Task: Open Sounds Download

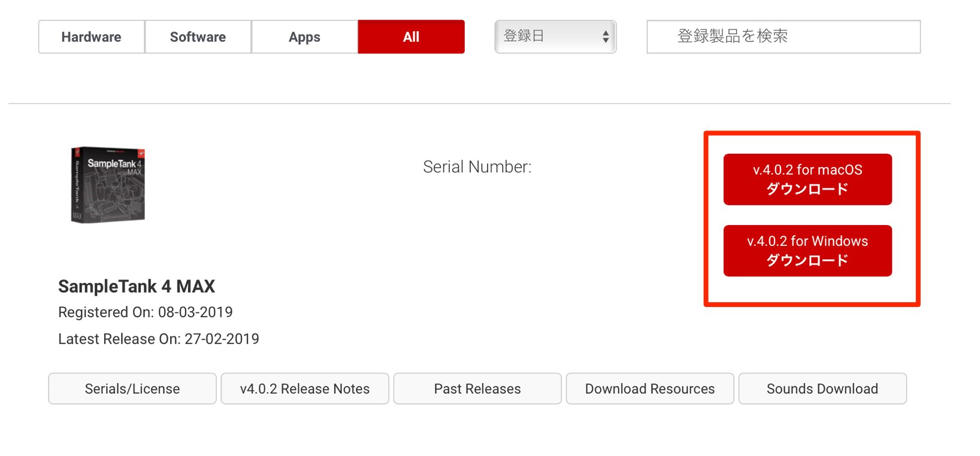Action: 822,389
